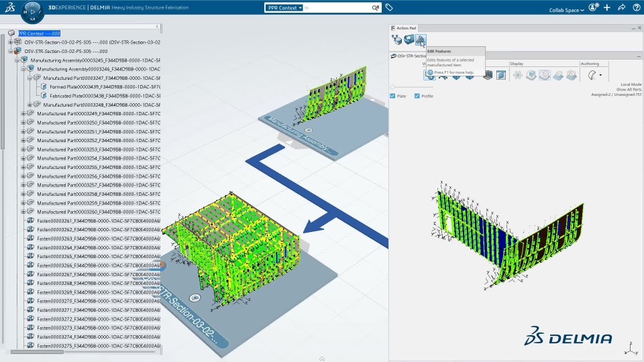Open the user profile icon
This screenshot has width=644, height=362.
tap(593, 7)
